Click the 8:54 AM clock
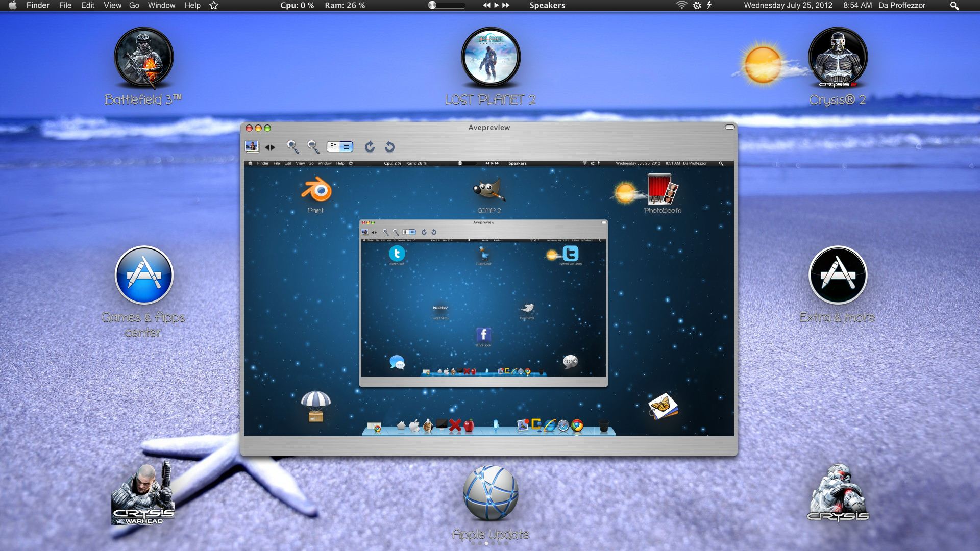 (x=857, y=5)
